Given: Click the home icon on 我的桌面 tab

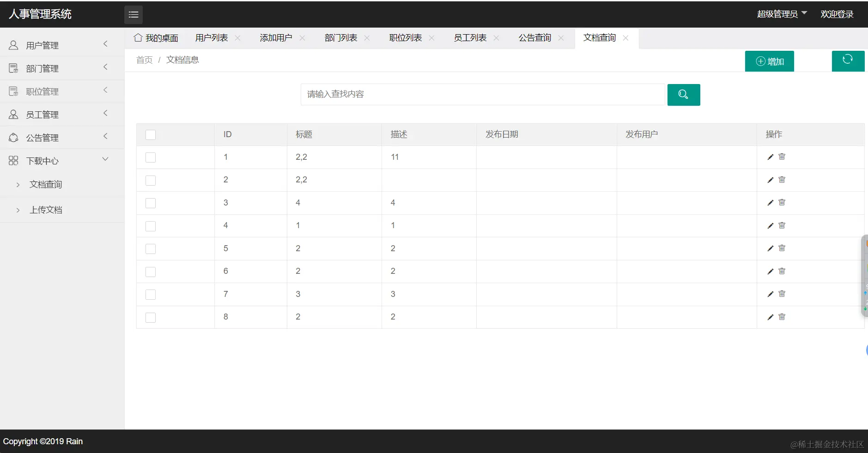Looking at the screenshot, I should (138, 37).
